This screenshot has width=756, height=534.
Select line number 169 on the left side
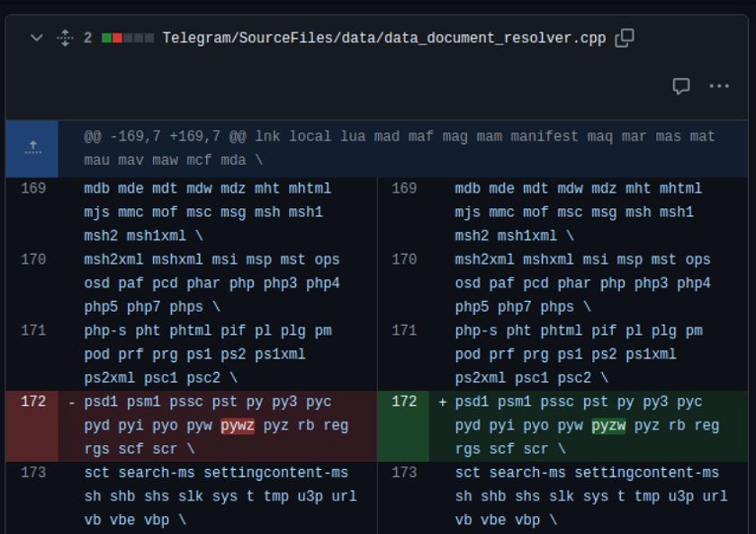[x=33, y=189]
